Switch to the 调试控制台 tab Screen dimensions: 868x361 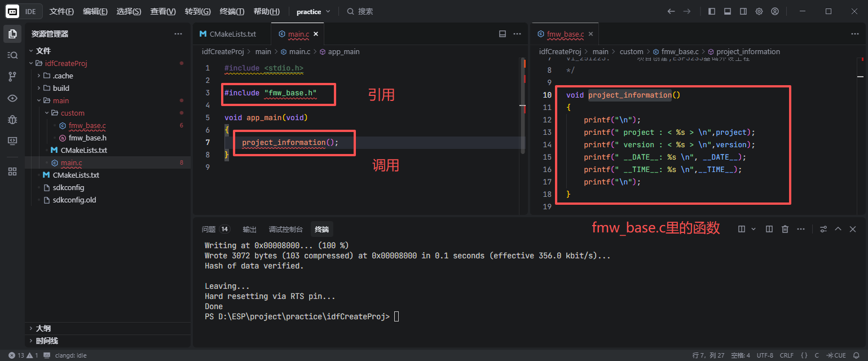285,229
